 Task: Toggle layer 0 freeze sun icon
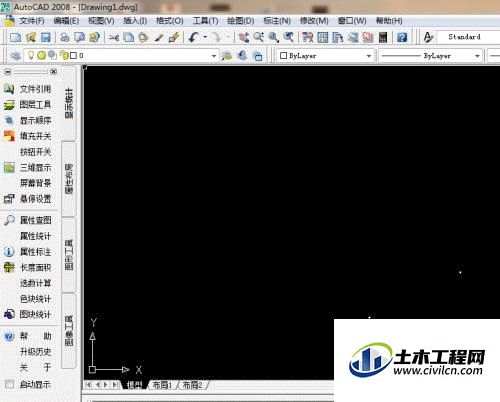tap(41, 55)
